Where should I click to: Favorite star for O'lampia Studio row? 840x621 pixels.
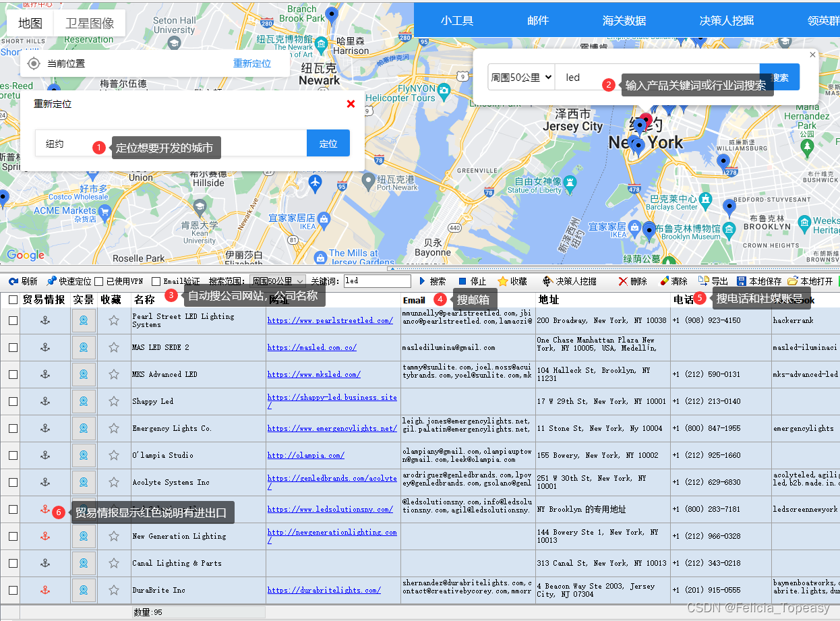pyautogui.click(x=114, y=455)
